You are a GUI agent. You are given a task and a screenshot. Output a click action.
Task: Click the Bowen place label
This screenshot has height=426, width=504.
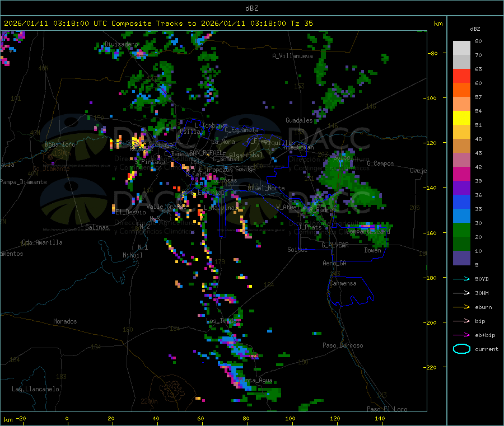(x=372, y=250)
